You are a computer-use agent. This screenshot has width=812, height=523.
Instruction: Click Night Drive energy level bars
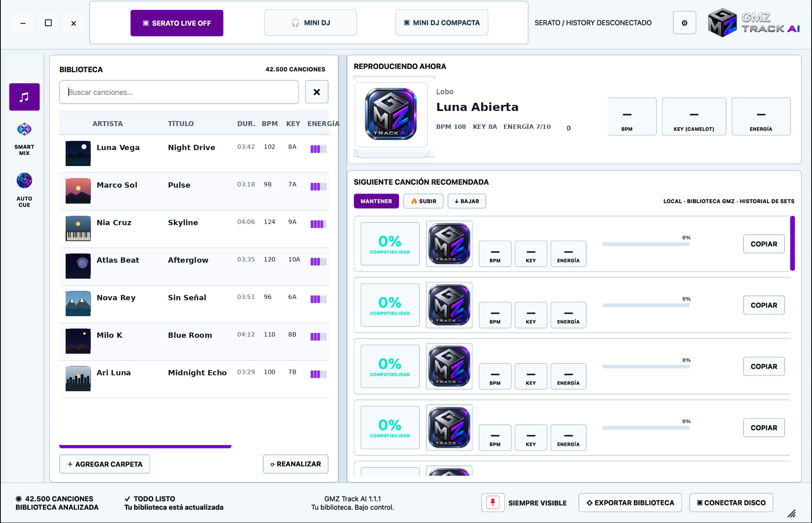tap(319, 149)
